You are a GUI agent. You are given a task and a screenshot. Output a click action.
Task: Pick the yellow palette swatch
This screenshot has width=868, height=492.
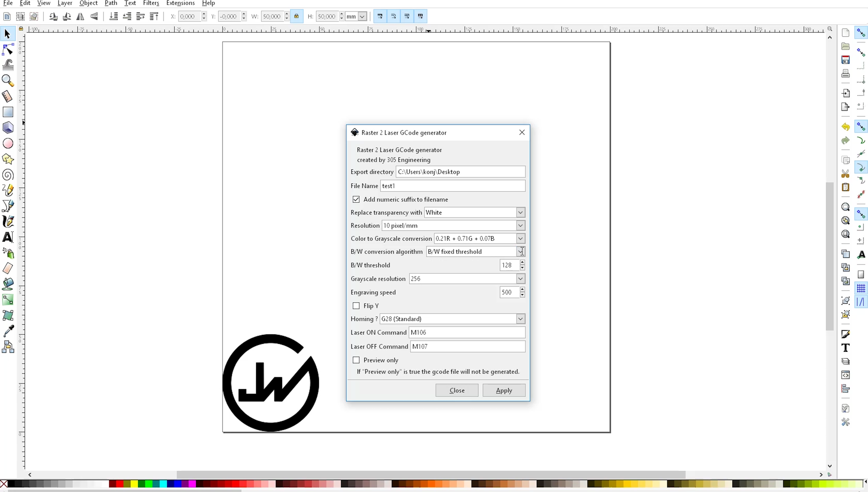(134, 484)
